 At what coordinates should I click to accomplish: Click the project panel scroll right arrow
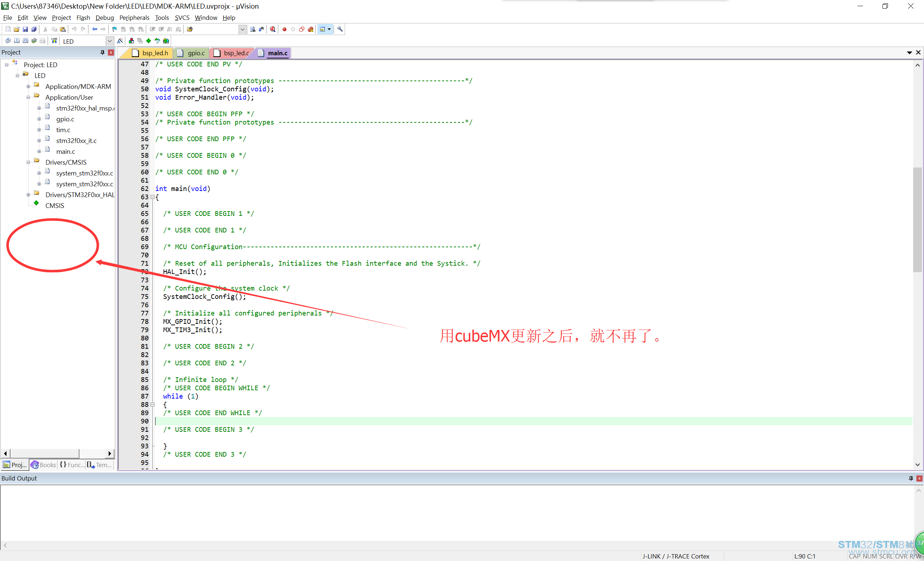click(110, 454)
